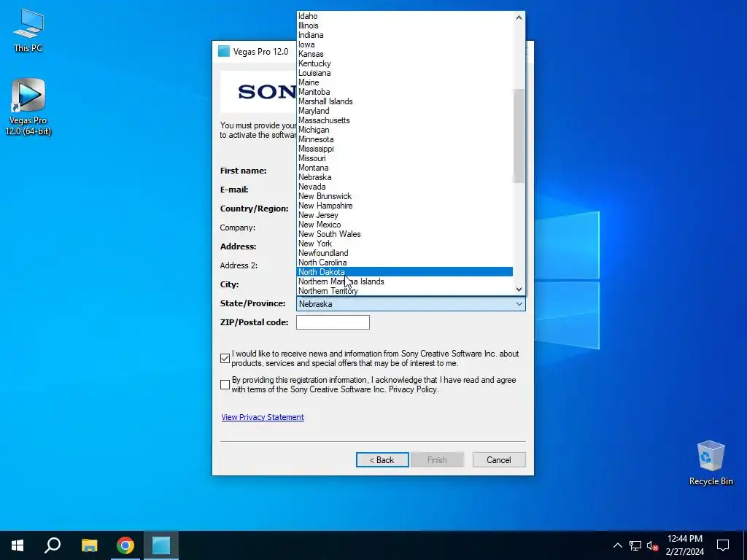
Task: Open This PC desktop icon
Action: coord(28,30)
